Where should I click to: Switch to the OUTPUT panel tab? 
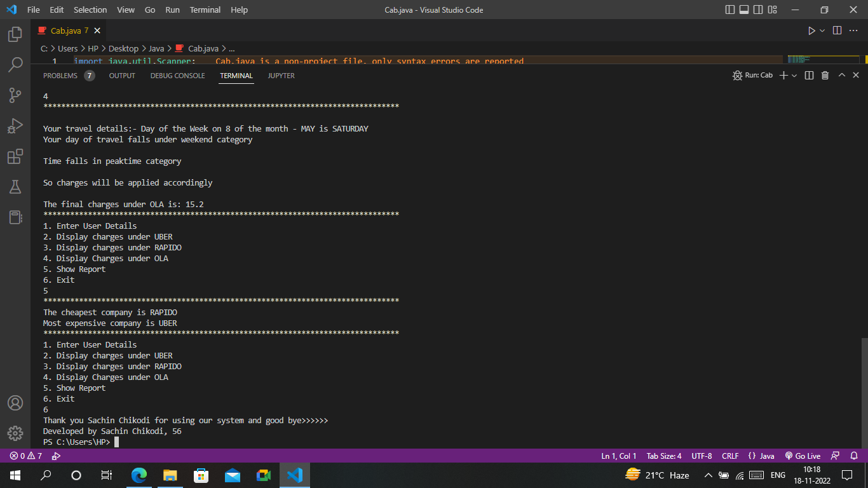tap(122, 76)
